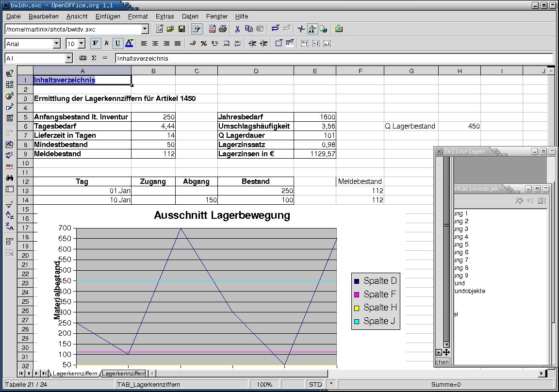Image resolution: width=559 pixels, height=392 pixels.
Task: Click the formula input line field
Action: 334,58
